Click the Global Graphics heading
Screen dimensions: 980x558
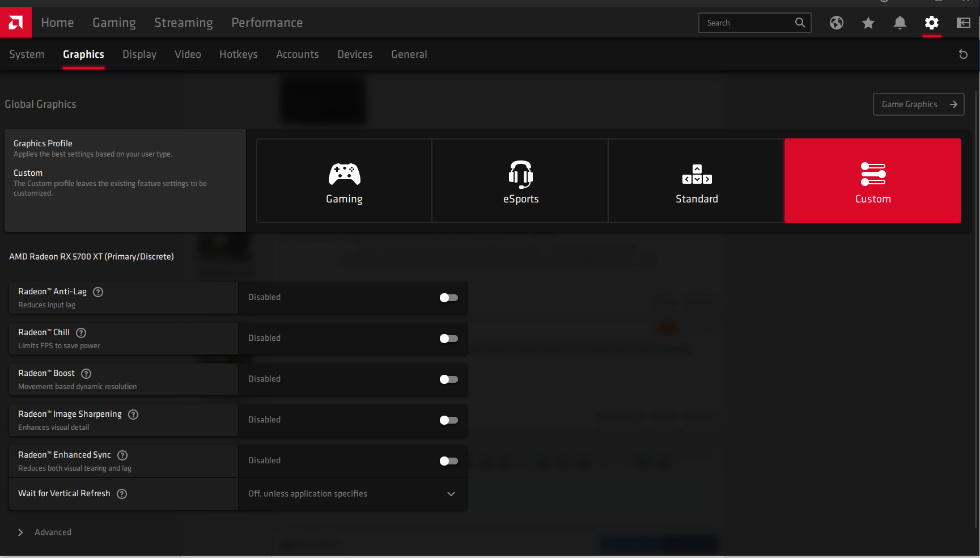(x=40, y=104)
